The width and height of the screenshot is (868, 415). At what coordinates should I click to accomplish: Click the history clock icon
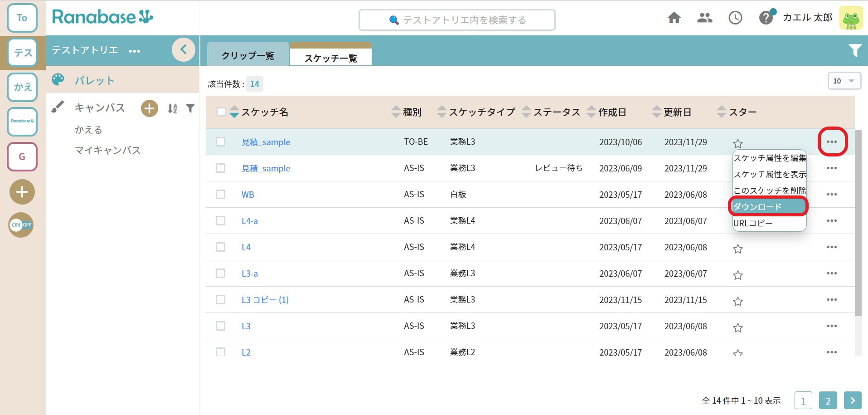[735, 18]
